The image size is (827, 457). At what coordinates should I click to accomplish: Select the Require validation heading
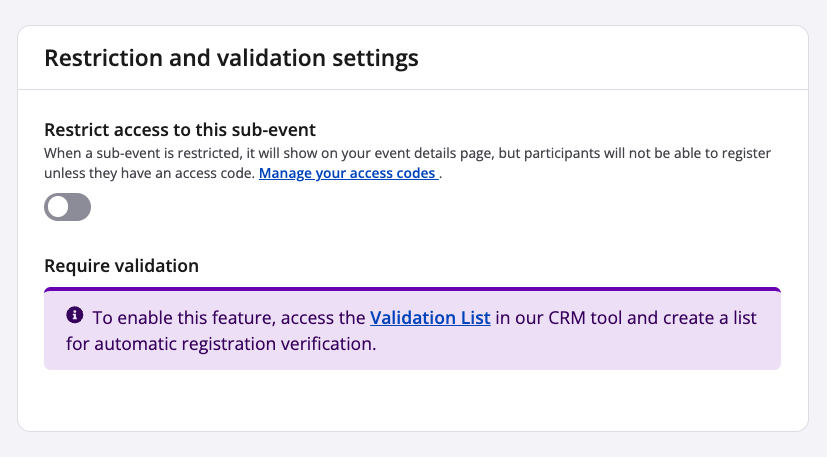(122, 265)
